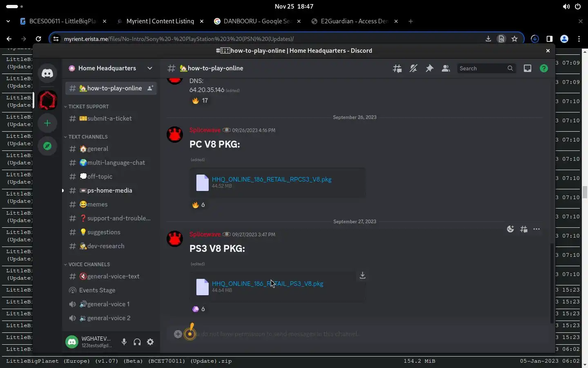Viewport: 588px width, 368px height.
Task: Open submit-a-ticket channel
Action: (x=111, y=119)
